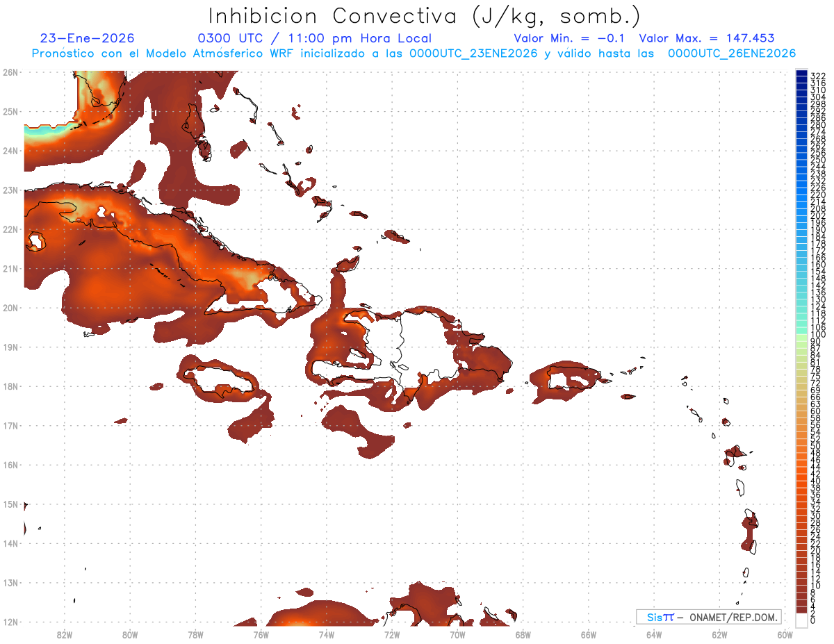
Task: Click the '19N' latitude label
Action: pos(10,347)
